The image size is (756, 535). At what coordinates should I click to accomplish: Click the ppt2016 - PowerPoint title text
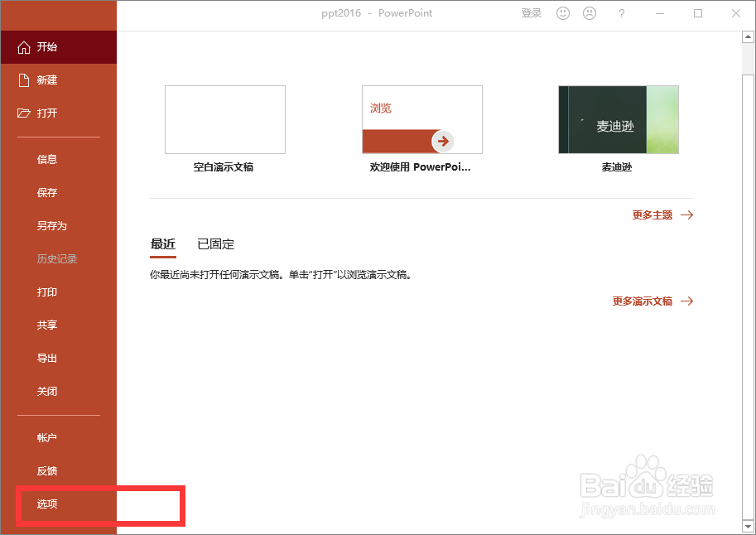click(377, 13)
